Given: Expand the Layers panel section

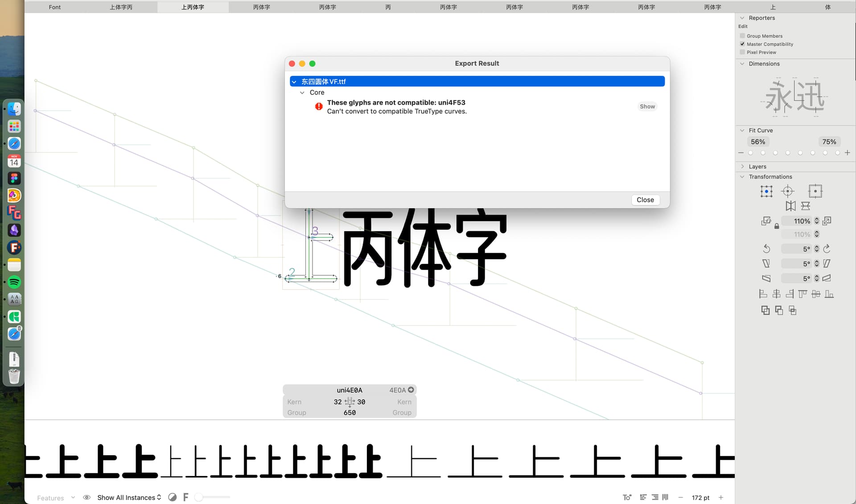Looking at the screenshot, I should click(742, 166).
